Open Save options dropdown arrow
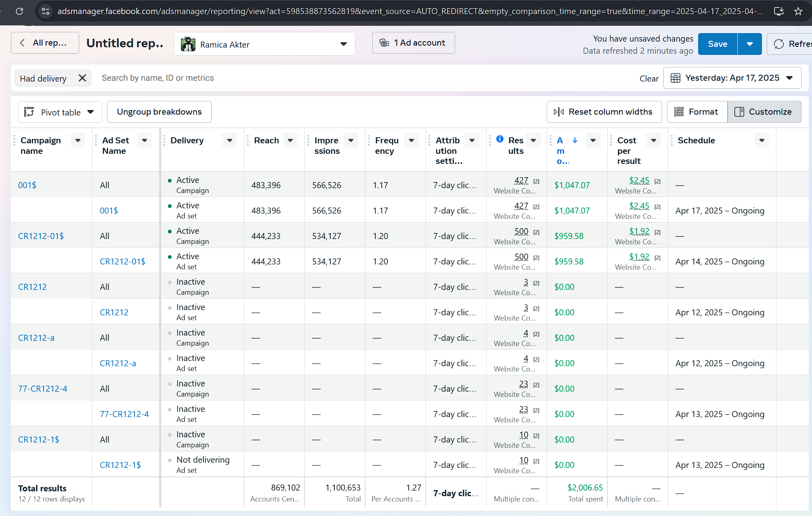Screen dimensions: 812x516 (x=749, y=44)
